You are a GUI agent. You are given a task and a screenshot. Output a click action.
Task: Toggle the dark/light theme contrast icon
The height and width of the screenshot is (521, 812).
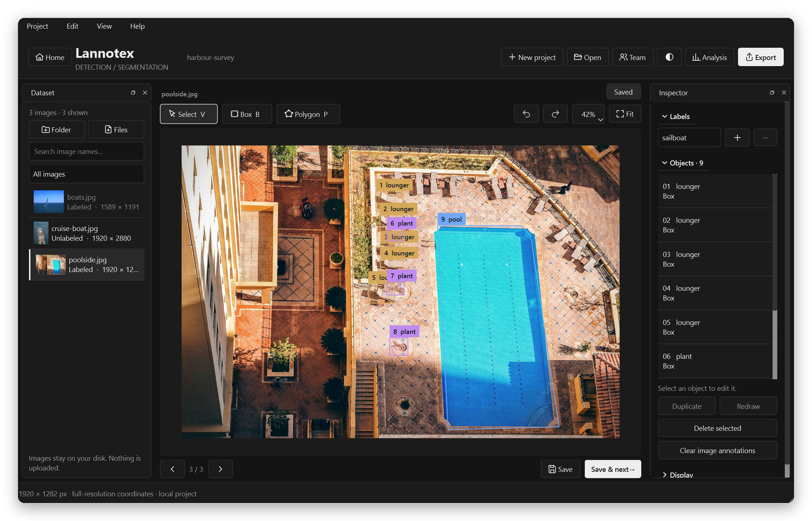(x=669, y=57)
